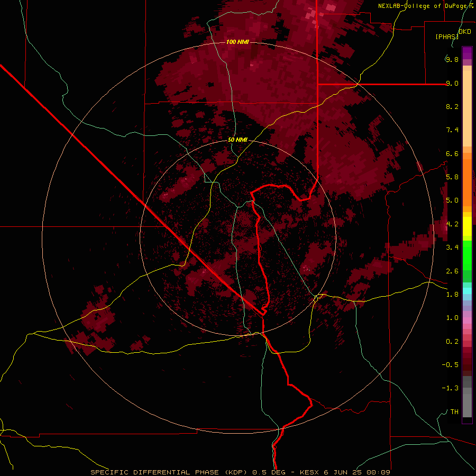Pick the purple top segment of color bar
This screenshot has width=476, height=476.
tap(467, 53)
